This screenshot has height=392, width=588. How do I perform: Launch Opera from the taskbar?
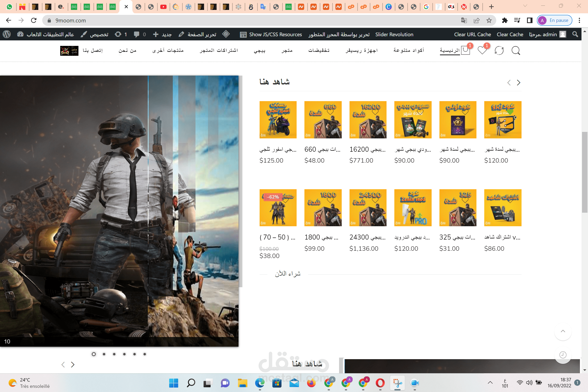click(x=380, y=383)
